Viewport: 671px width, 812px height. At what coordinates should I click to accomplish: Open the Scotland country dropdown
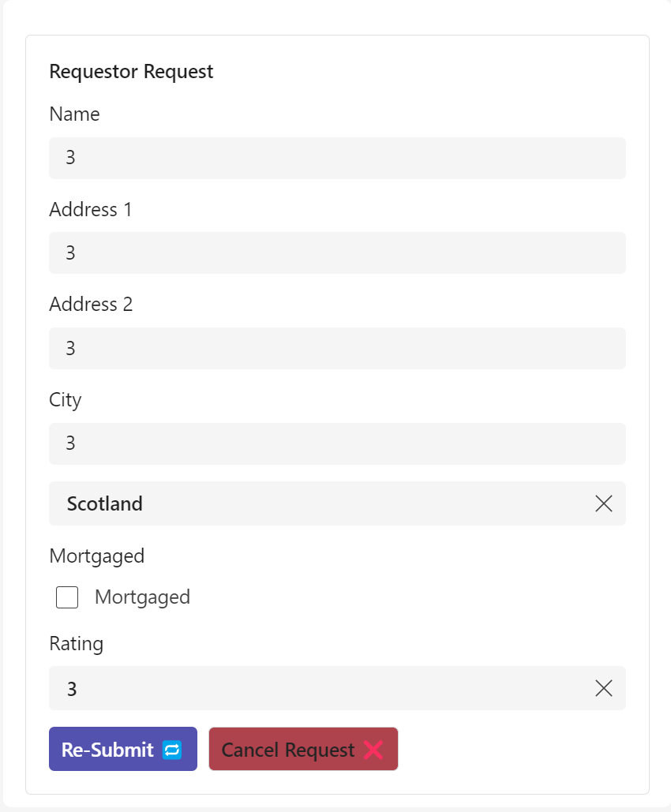(316, 503)
